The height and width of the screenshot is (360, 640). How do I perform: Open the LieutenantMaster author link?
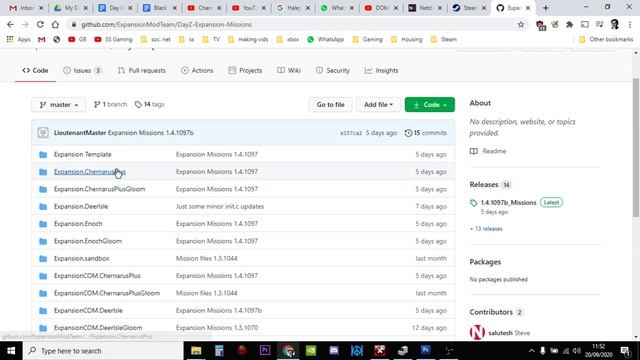80,133
